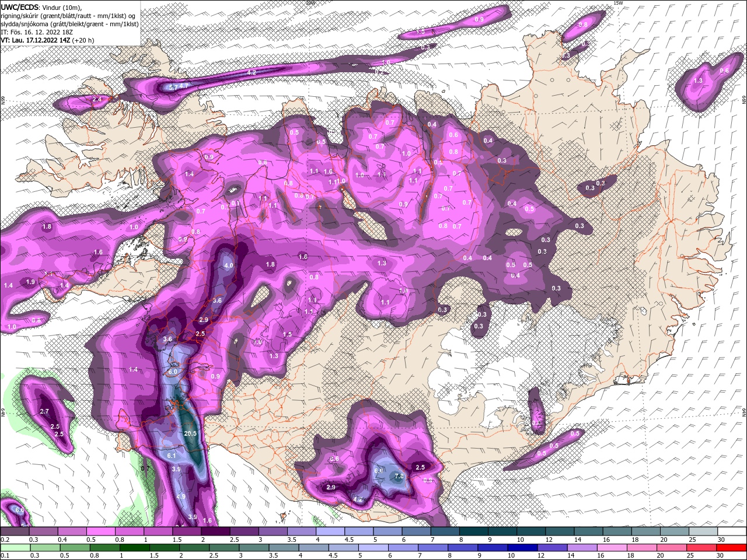
Task: Pick the bright pink 0.5 swatch in the snow legend
Action: click(100, 531)
